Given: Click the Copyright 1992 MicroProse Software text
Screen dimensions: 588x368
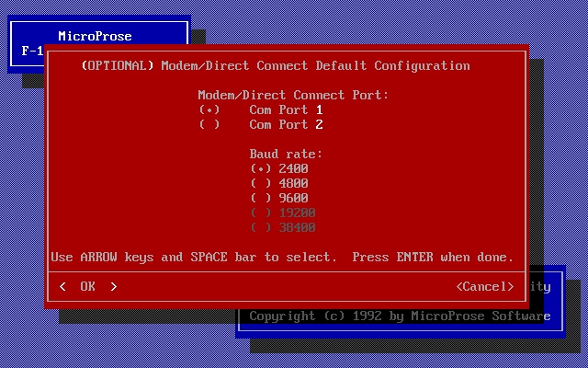Looking at the screenshot, I should [400, 316].
